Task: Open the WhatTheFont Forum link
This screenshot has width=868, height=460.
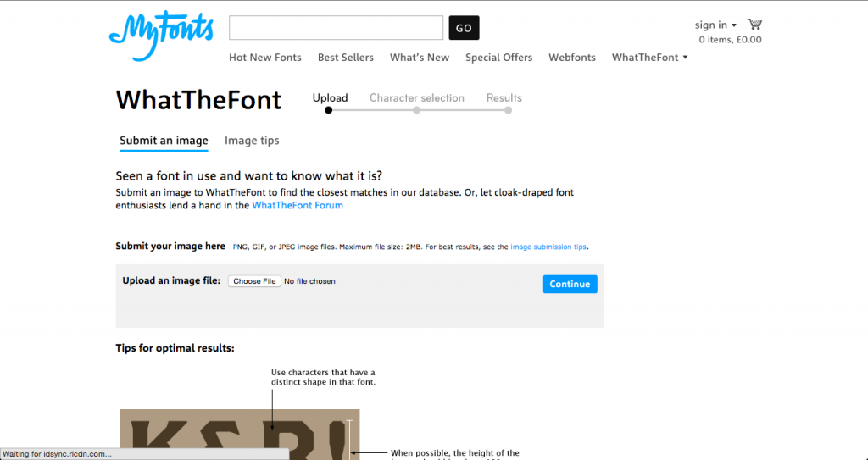Action: 298,205
